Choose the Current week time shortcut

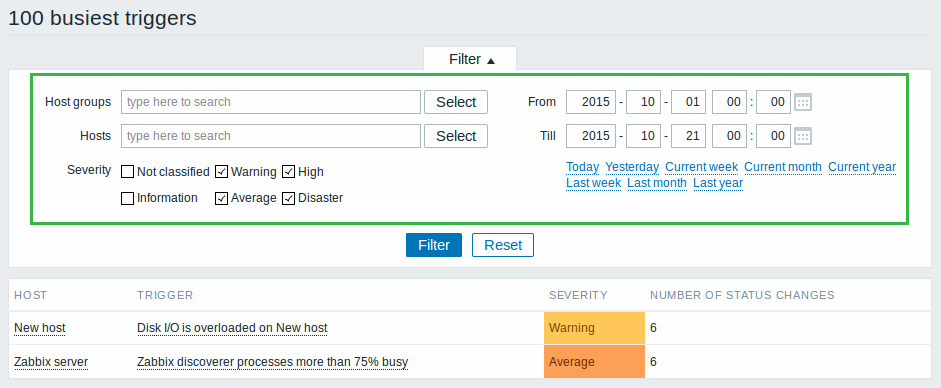point(702,167)
